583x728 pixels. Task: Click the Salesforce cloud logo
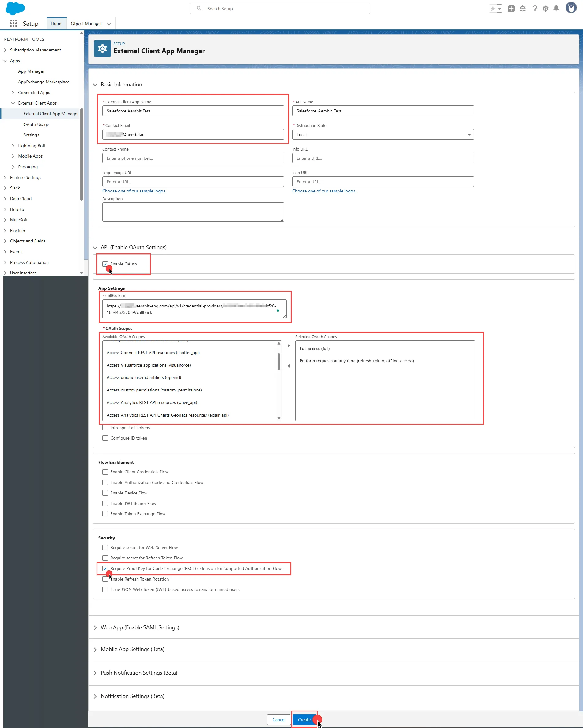pos(15,9)
